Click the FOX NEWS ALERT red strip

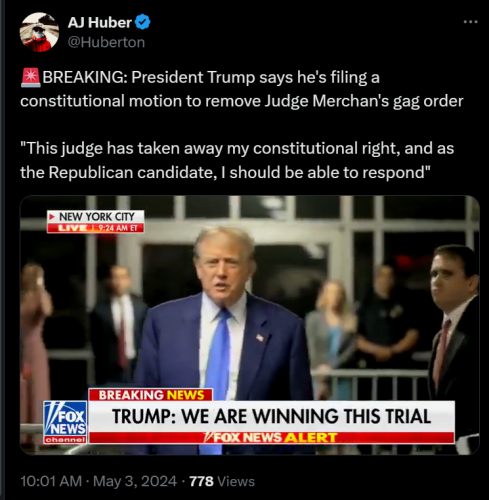coord(272,438)
